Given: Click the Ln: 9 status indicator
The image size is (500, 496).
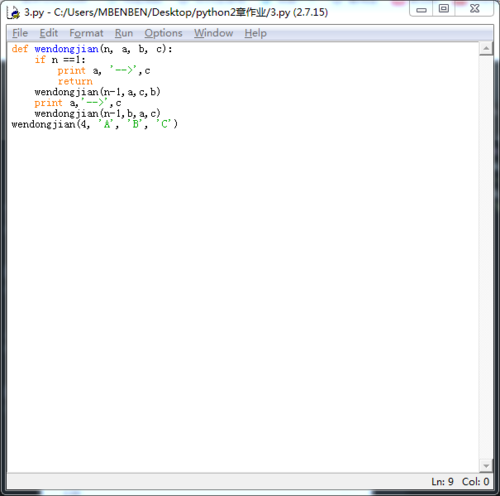Looking at the screenshot, I should click(442, 482).
